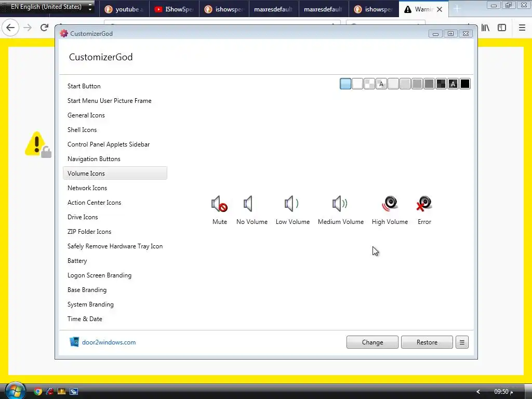Select Control Panel Applets Sidebar
Screen dimensions: 532x399
115,144
